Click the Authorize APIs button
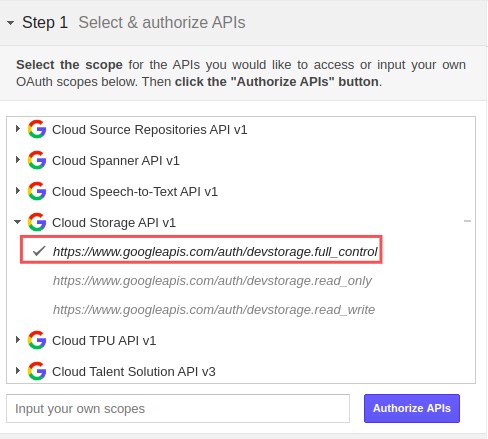The image size is (488, 439). tap(412, 408)
